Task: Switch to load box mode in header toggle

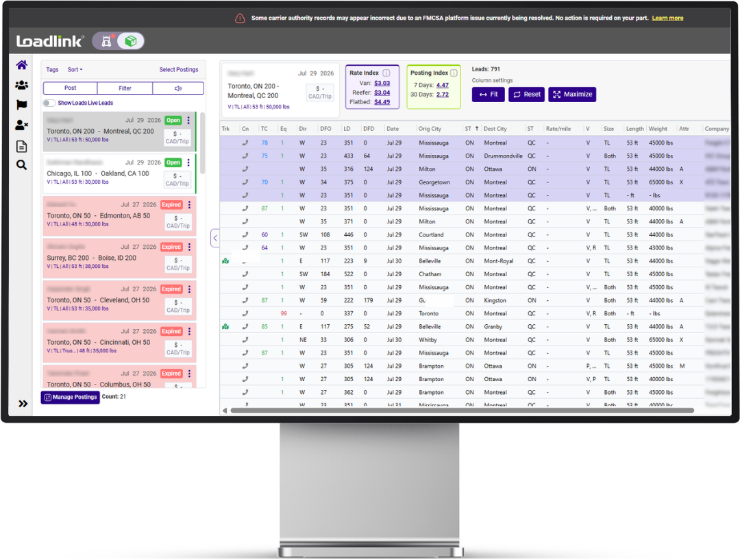Action: (x=131, y=41)
